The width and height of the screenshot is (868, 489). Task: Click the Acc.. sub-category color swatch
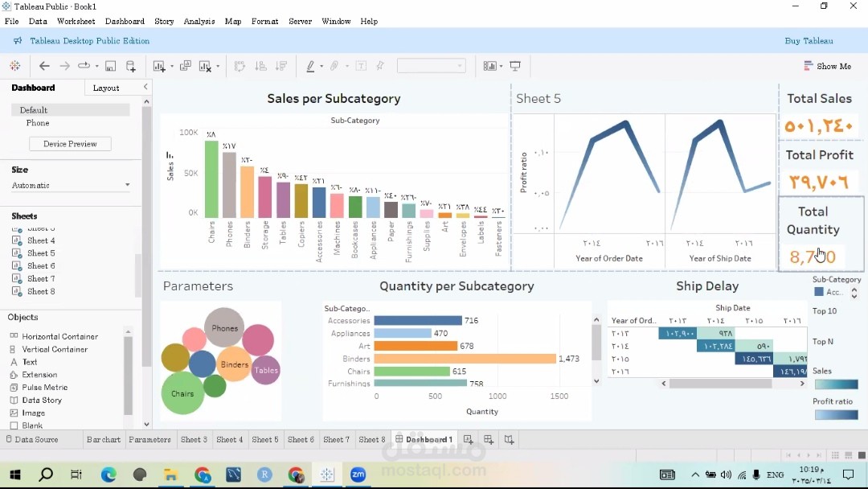tap(819, 292)
